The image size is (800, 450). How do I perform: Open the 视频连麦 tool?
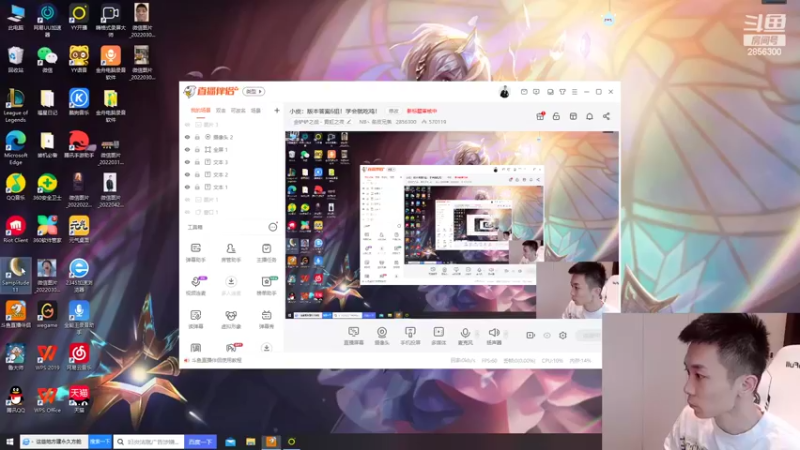[x=196, y=286]
